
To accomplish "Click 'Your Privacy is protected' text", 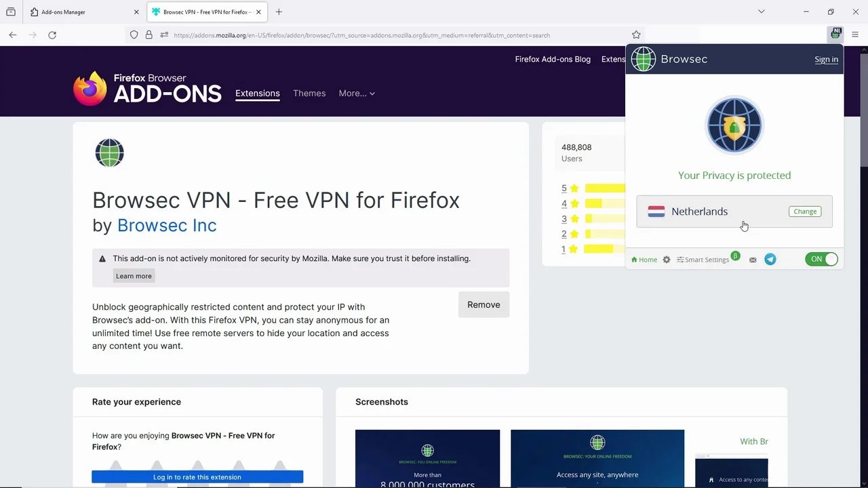I will (734, 176).
